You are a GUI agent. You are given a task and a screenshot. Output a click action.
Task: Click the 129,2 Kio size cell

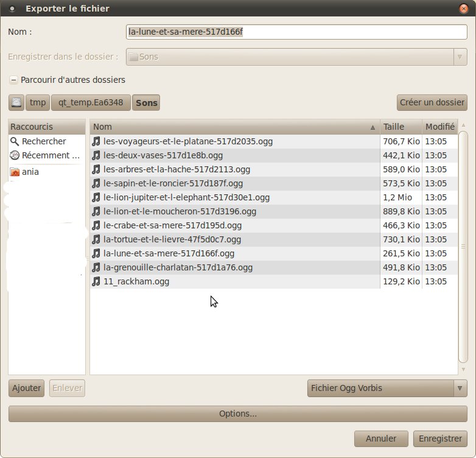click(x=401, y=281)
